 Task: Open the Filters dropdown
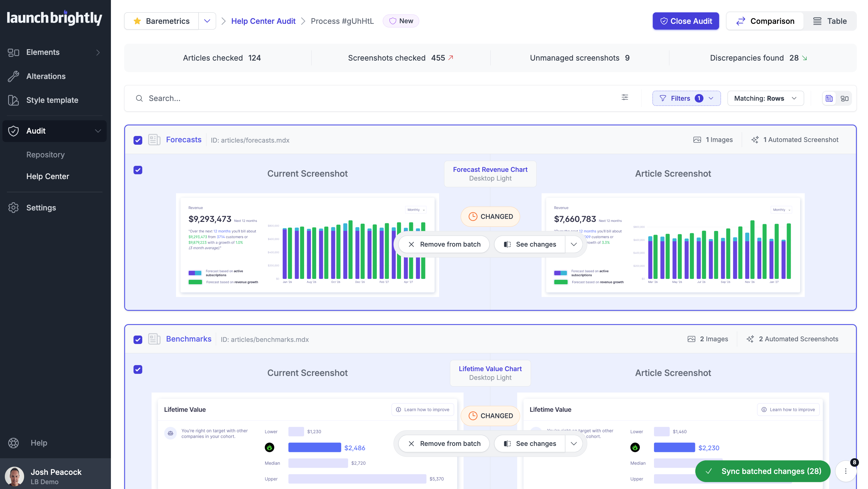pos(686,98)
